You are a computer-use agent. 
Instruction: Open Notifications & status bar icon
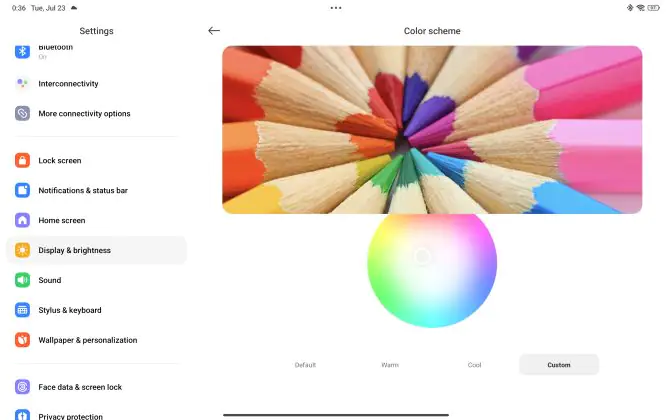click(x=22, y=190)
